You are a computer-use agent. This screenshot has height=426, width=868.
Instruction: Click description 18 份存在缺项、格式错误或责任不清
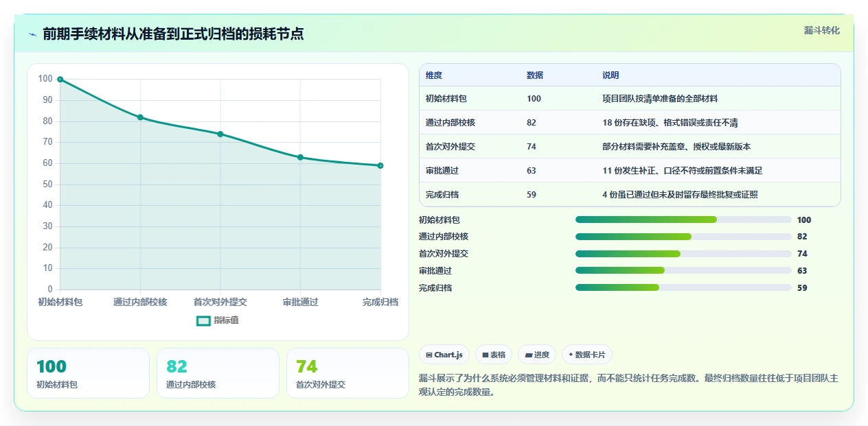[670, 123]
